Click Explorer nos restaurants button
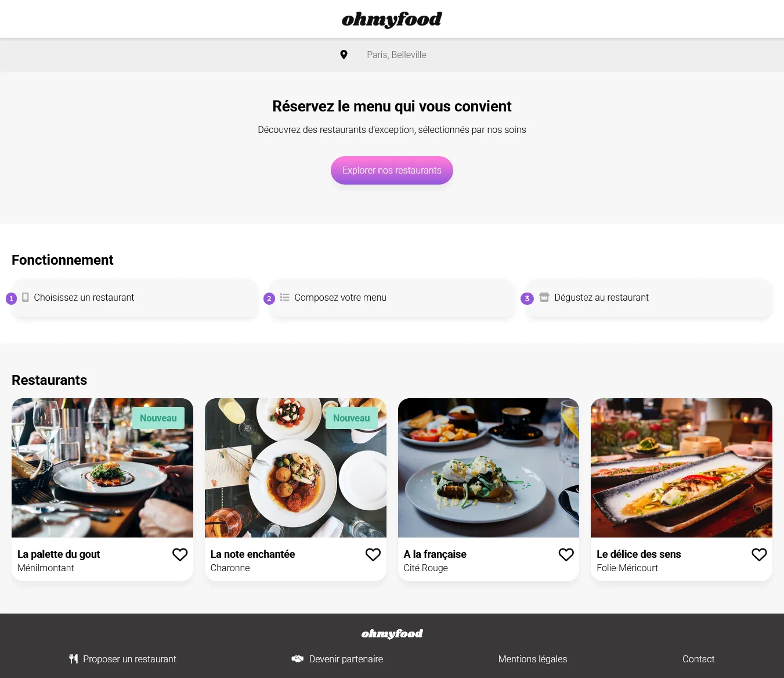 (x=392, y=170)
